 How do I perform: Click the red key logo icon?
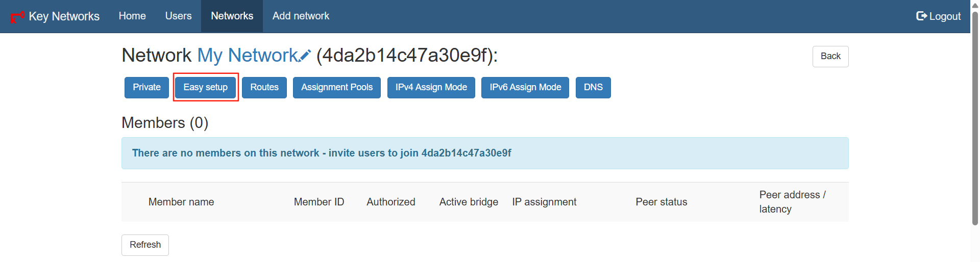(17, 17)
